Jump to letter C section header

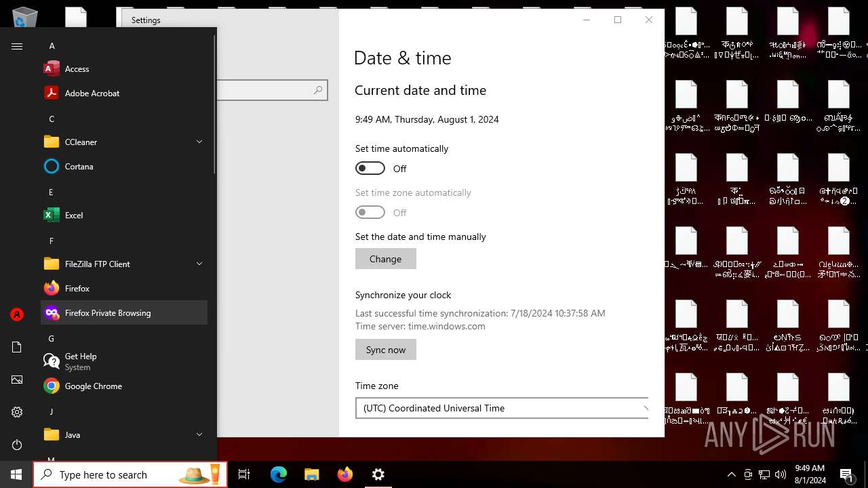(52, 119)
